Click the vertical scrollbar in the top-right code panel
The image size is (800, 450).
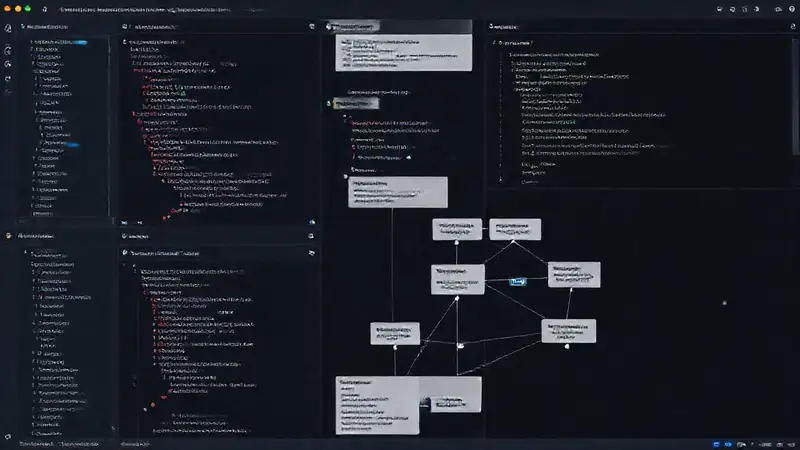796,97
